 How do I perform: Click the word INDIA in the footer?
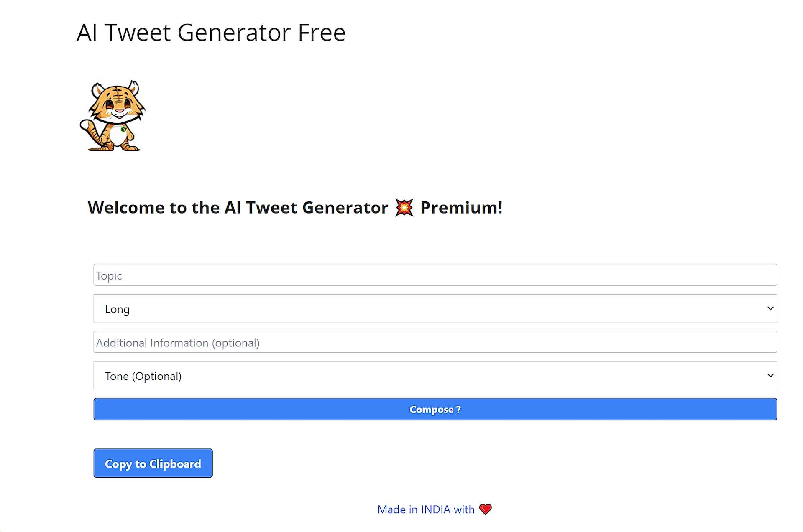(x=435, y=509)
